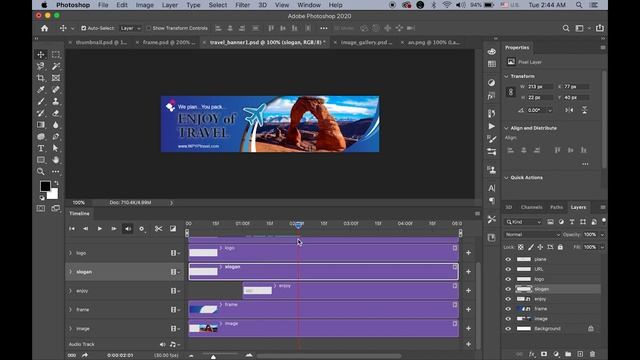Screen dimensions: 640x360
Task: Select the Zoom tool
Action: tap(41, 172)
